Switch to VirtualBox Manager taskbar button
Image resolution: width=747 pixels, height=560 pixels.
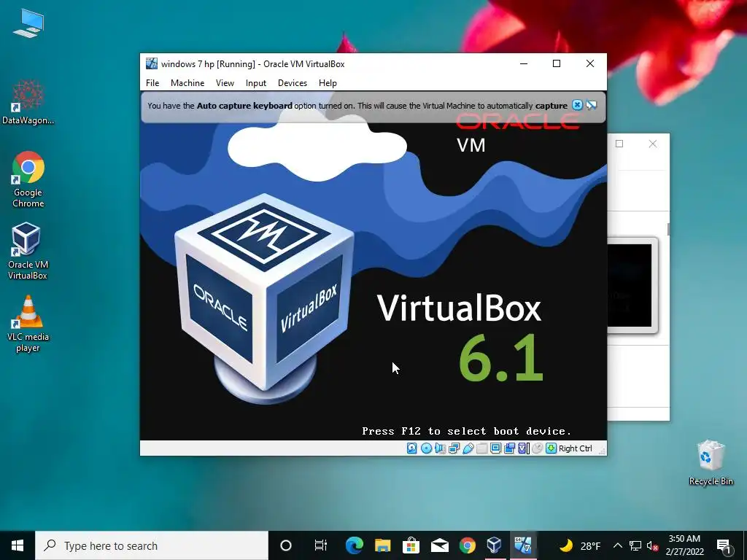click(x=495, y=545)
